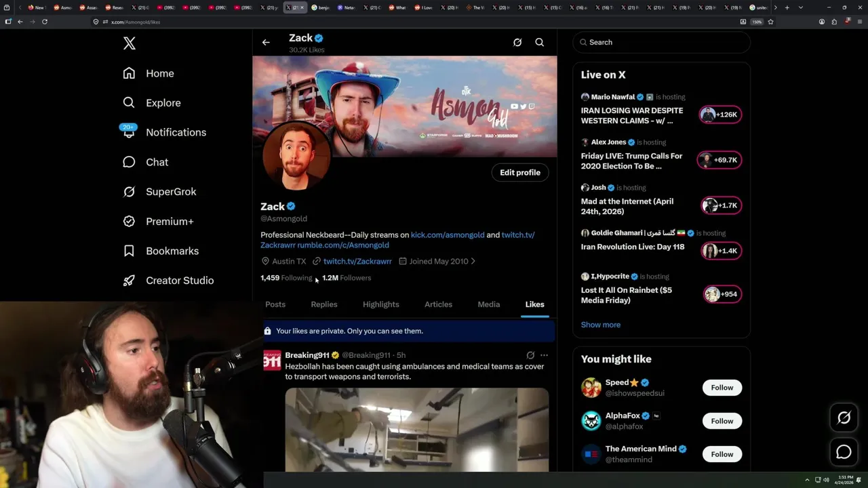Viewport: 868px width, 488px height.
Task: Join Goldie Ghamari +1.4K live
Action: 721,251
